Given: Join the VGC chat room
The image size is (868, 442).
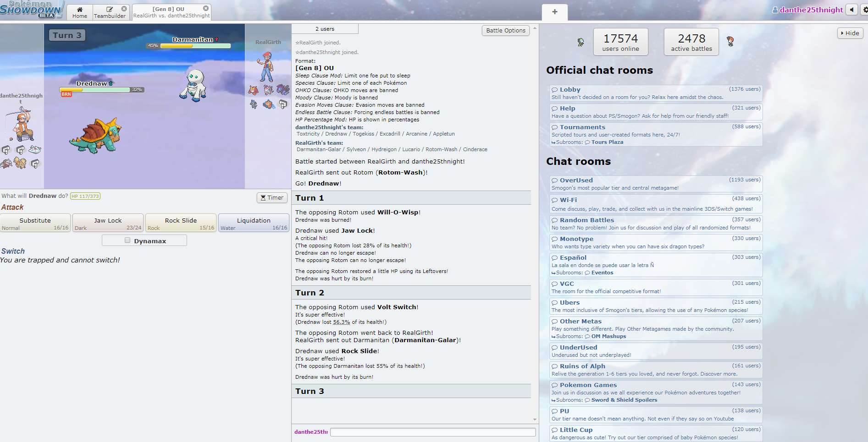Looking at the screenshot, I should click(x=656, y=287).
